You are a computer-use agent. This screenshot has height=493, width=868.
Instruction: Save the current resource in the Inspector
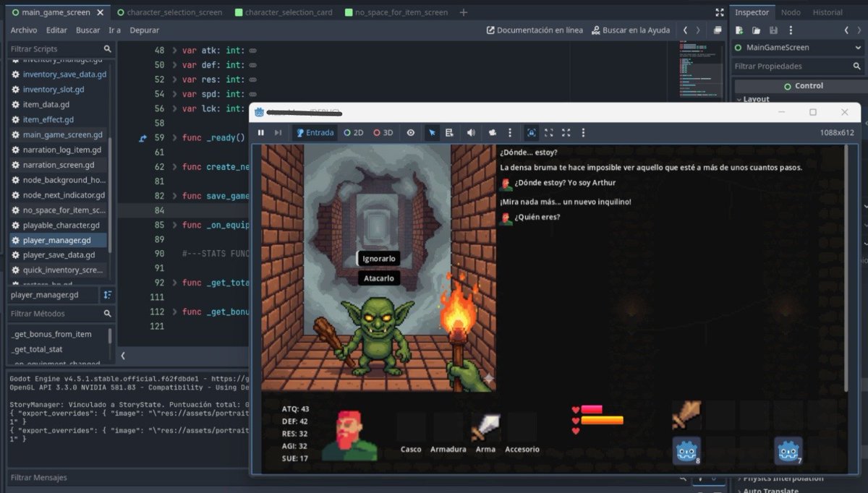point(773,30)
